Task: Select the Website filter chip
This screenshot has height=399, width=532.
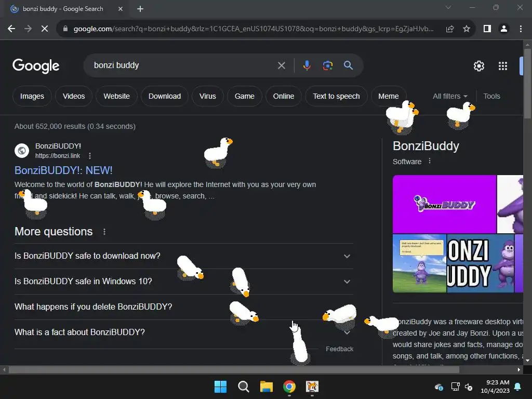Action: tap(117, 96)
